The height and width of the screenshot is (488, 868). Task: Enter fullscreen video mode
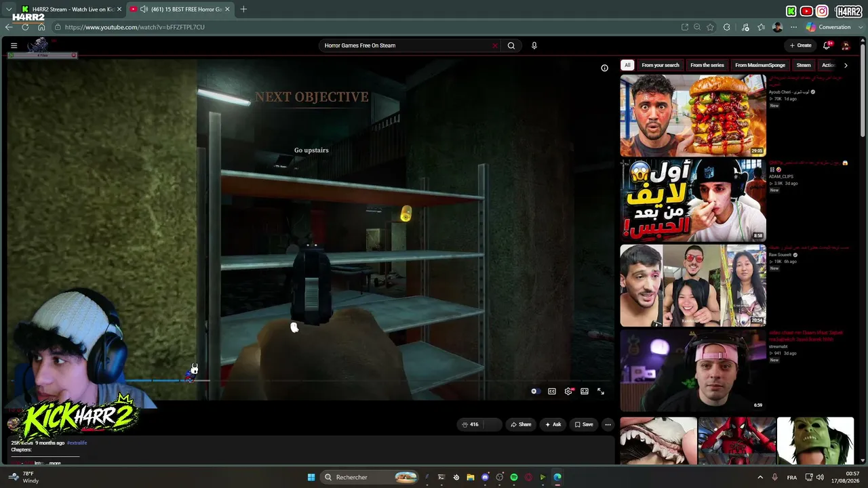pyautogui.click(x=601, y=391)
